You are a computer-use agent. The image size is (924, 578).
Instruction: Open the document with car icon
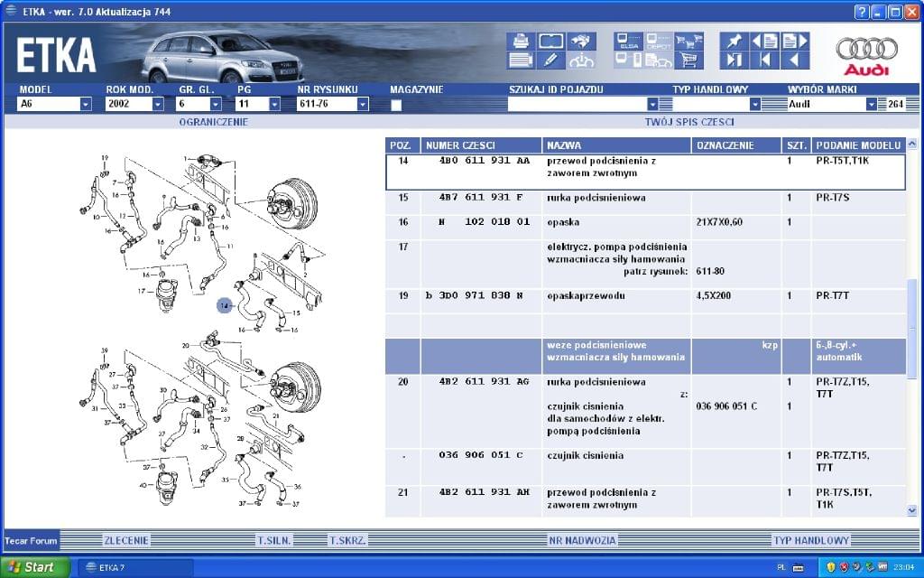coord(658,60)
